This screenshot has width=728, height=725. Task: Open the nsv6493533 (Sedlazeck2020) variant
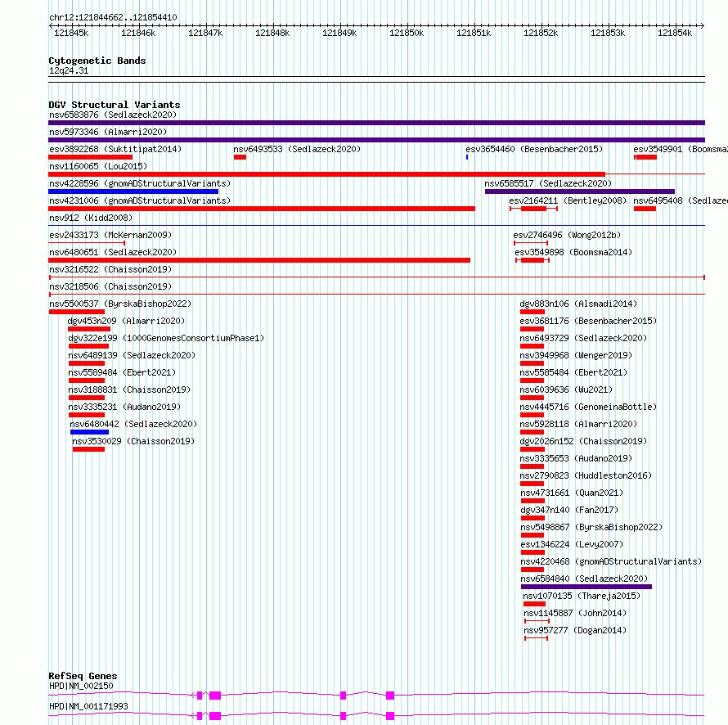pyautogui.click(x=297, y=149)
